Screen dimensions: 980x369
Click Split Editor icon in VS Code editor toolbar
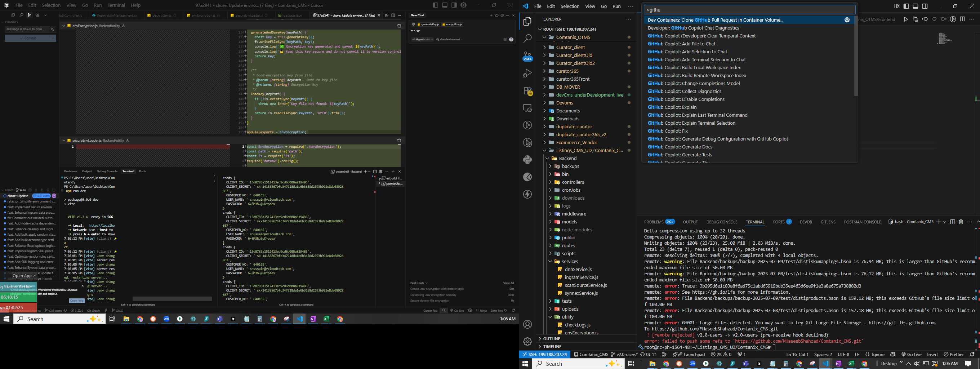(x=962, y=19)
